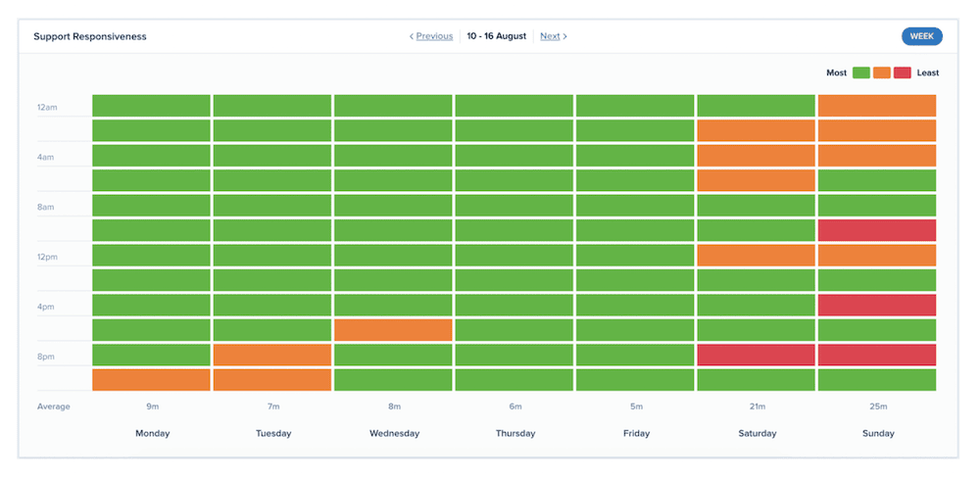Click the Friday column label
Image resolution: width=980 pixels, height=479 pixels.
[x=636, y=433]
